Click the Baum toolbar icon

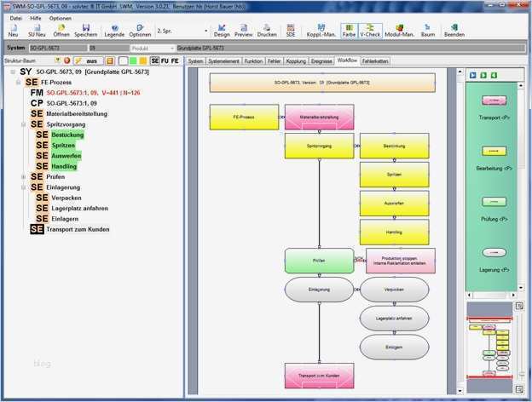pyautogui.click(x=427, y=31)
